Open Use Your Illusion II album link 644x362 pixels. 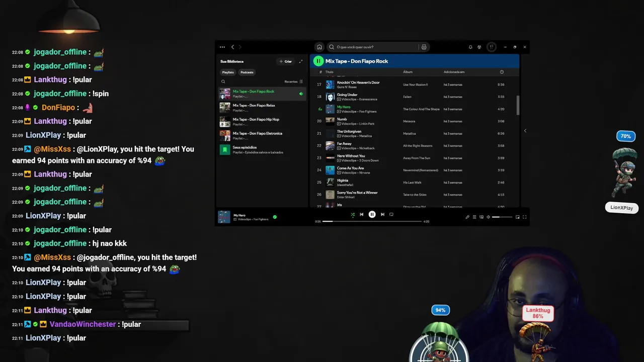coord(415,84)
